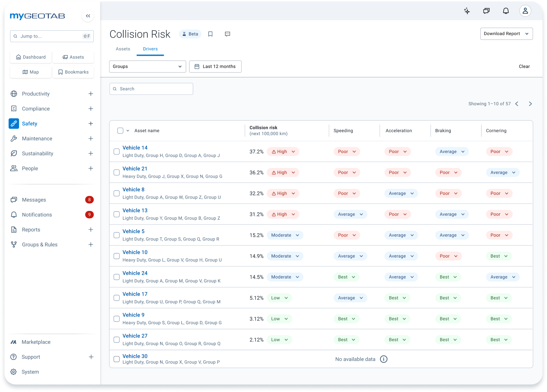Open the Dashboard shortcut
The height and width of the screenshot is (392, 547).
click(x=31, y=57)
